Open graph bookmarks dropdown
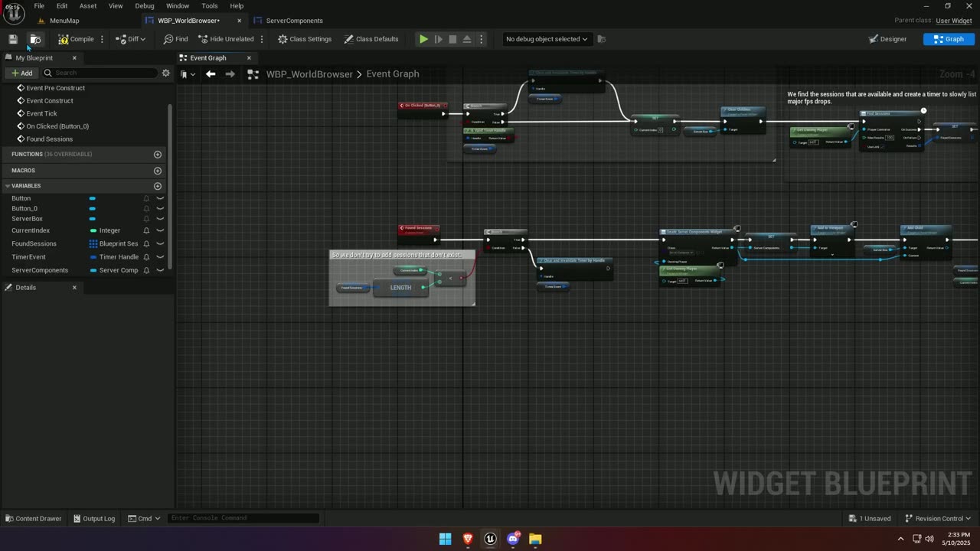 [x=188, y=74]
